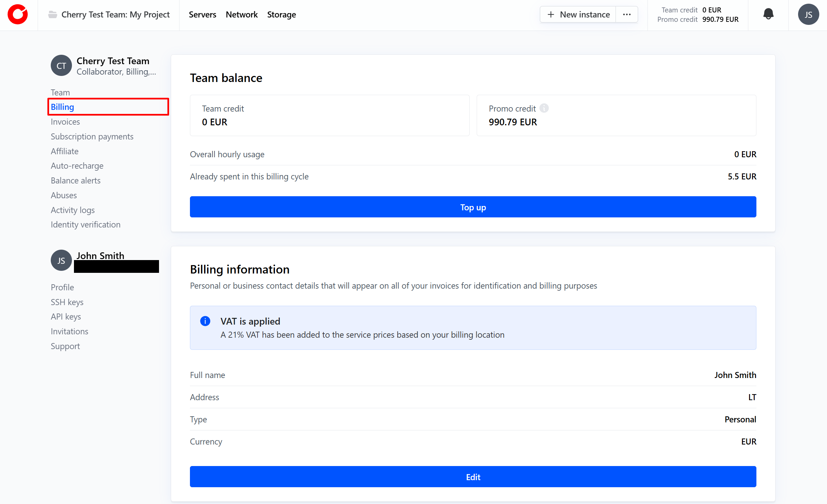Click Edit billing information button
The height and width of the screenshot is (504, 827).
coord(473,476)
